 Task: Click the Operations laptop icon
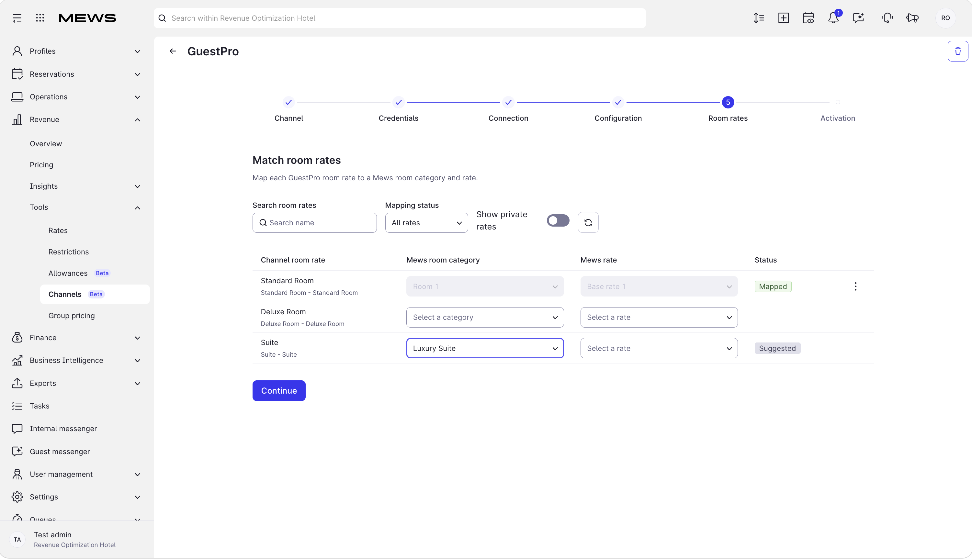click(x=17, y=96)
